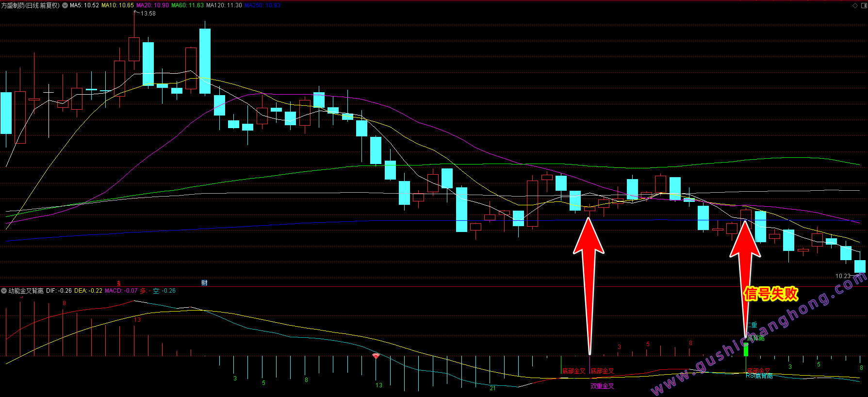Click the yellow DEA: -0.22 value
Image resolution: width=868 pixels, height=397 pixels.
pyautogui.click(x=88, y=291)
